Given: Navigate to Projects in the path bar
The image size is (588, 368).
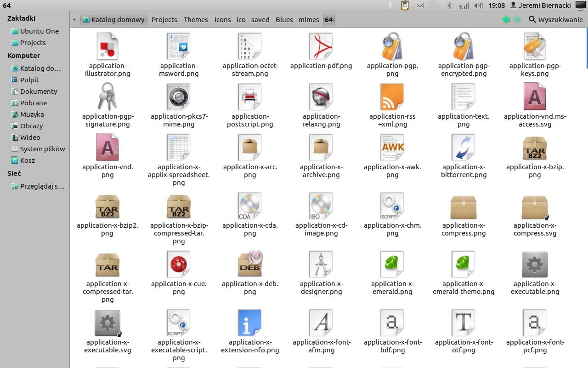Looking at the screenshot, I should click(164, 20).
